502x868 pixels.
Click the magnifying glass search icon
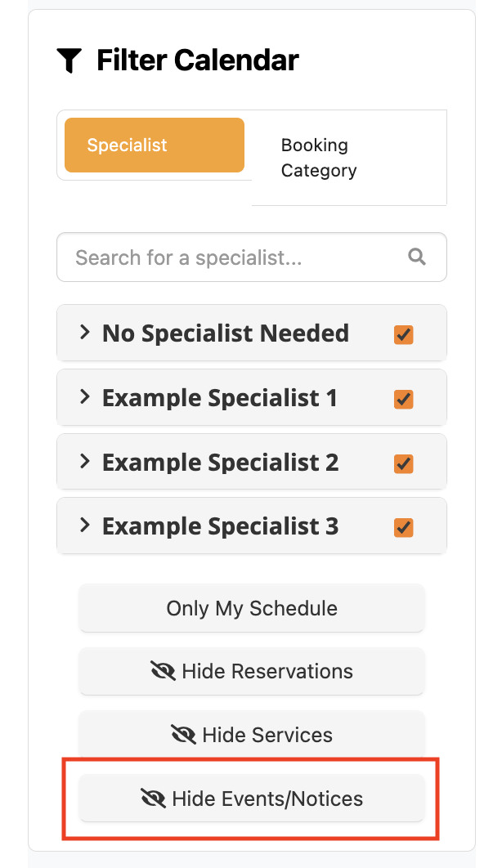tap(417, 257)
